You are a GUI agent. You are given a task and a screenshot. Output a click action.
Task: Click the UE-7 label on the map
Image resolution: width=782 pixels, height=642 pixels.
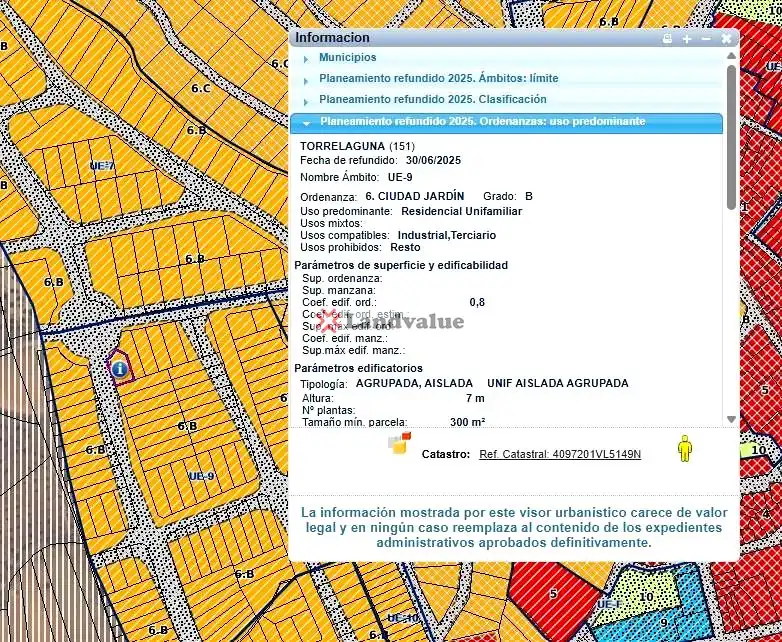(102, 166)
